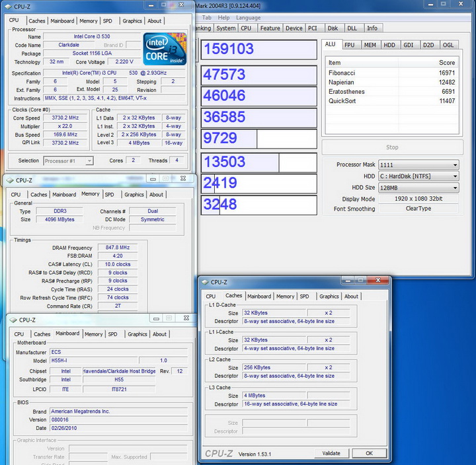The height and width of the screenshot is (465, 476).
Task: Click the L2 Cache size field 256 KBytes
Action: pos(274,367)
